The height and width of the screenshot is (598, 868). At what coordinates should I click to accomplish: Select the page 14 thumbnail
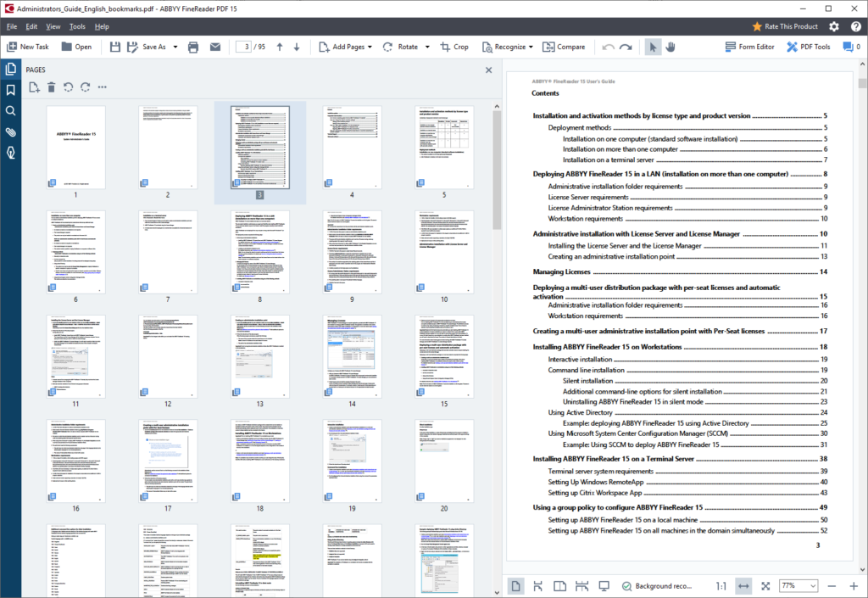tap(352, 356)
